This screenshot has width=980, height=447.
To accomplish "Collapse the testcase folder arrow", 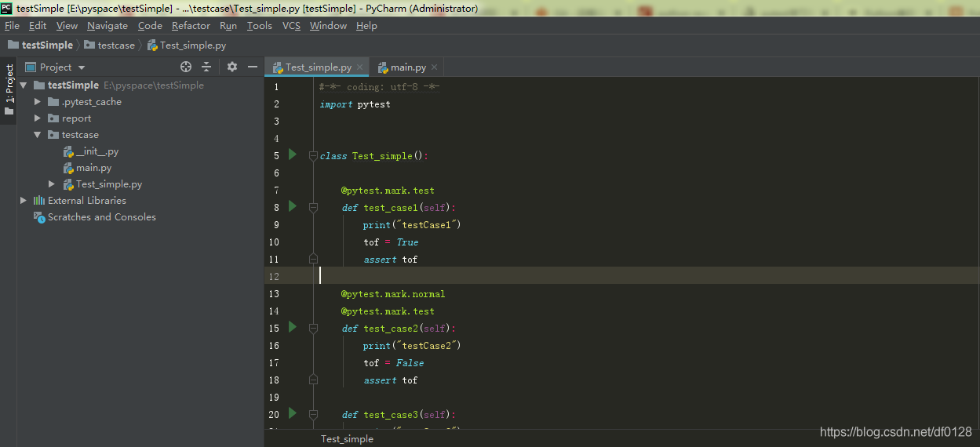I will 38,135.
